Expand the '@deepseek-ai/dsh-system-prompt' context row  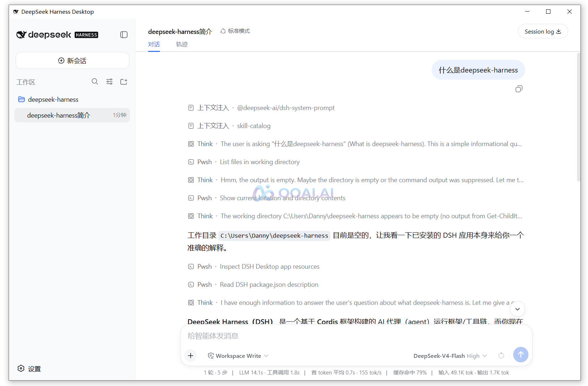[x=261, y=108]
